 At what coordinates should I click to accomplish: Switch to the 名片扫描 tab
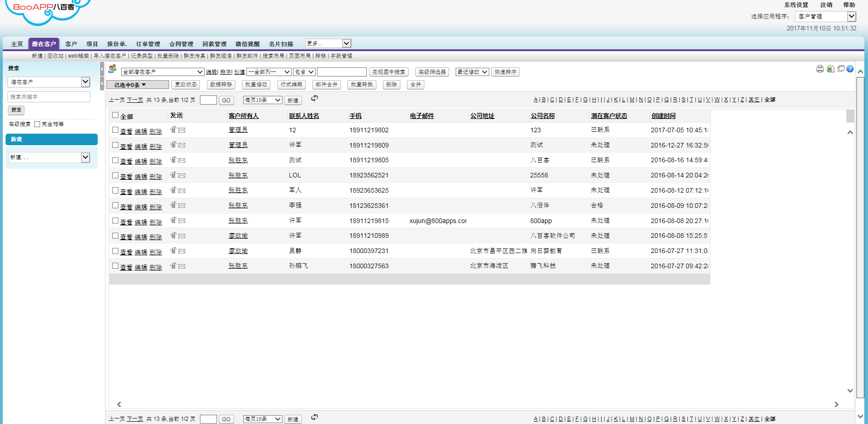click(281, 44)
